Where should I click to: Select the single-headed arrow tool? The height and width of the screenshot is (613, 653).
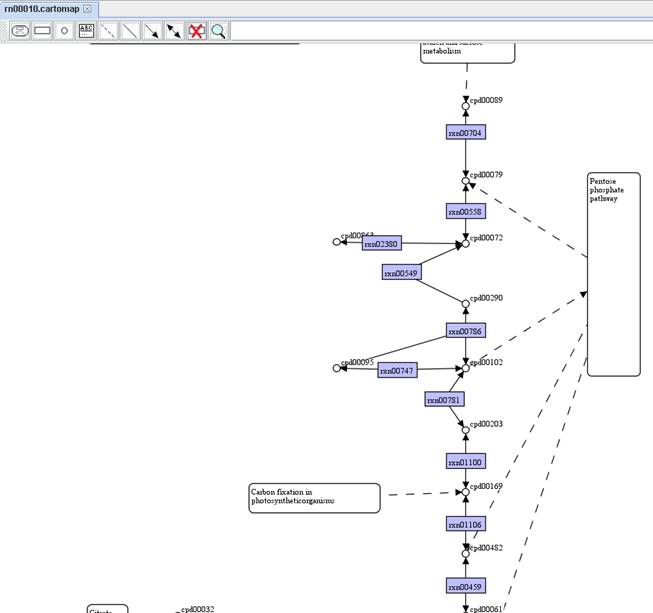pos(152,31)
